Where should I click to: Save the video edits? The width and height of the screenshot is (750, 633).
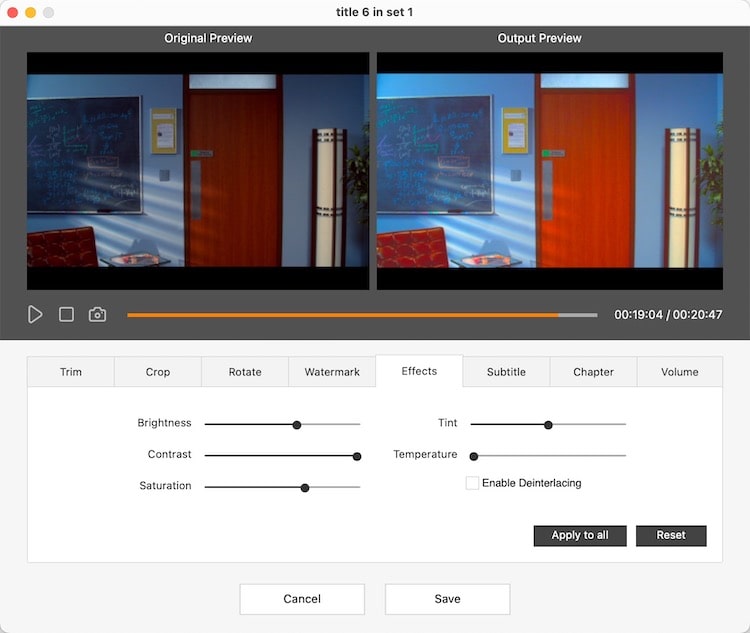tap(447, 599)
